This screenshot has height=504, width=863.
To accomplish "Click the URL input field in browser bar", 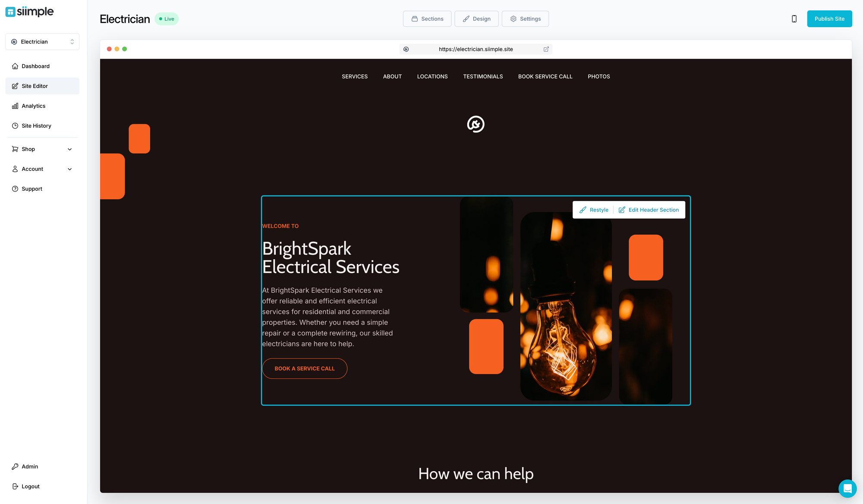I will point(476,49).
